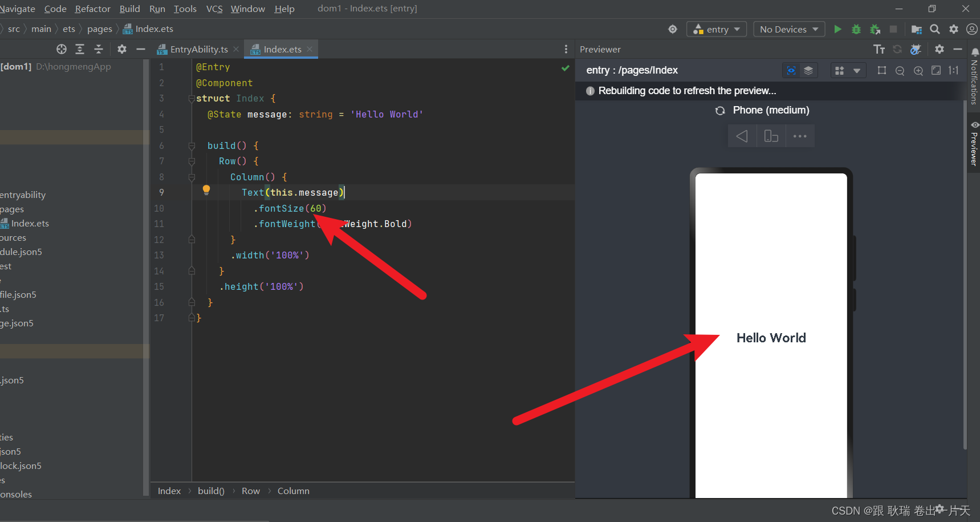Open the Help menu
This screenshot has width=980, height=522.
pos(284,9)
